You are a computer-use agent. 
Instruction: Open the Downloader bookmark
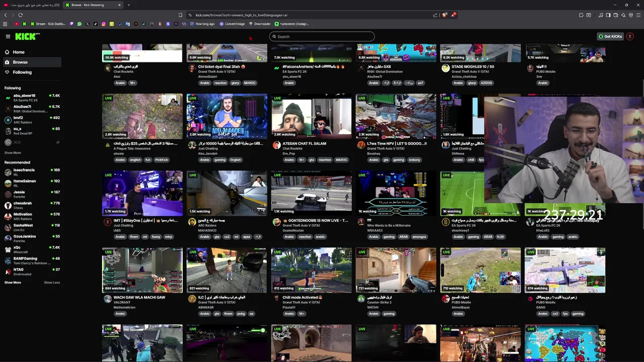pyautogui.click(x=260, y=24)
